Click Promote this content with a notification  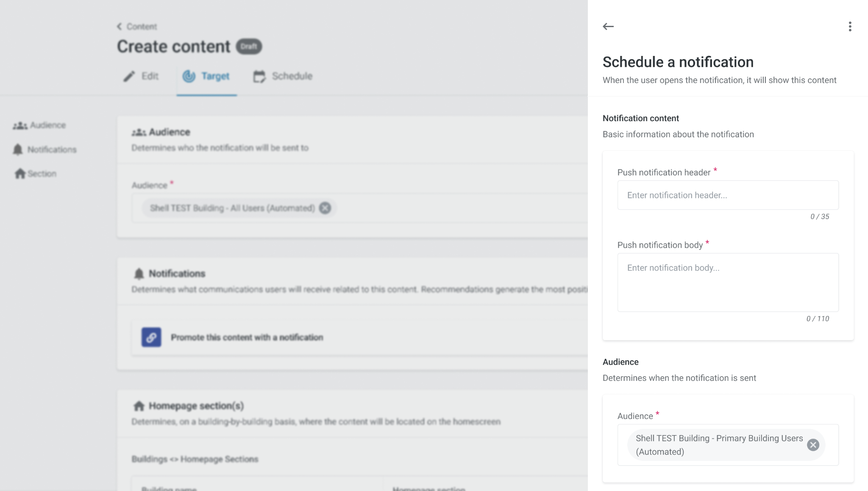click(x=247, y=337)
